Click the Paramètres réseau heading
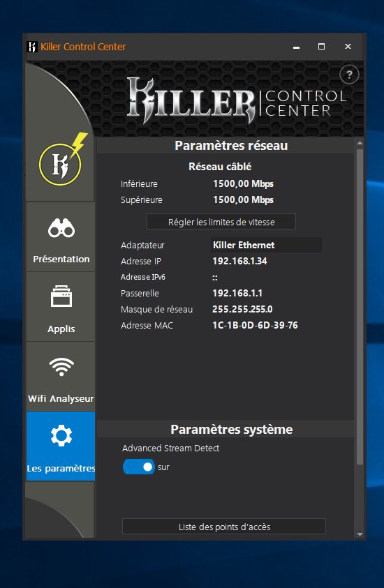The image size is (384, 588). pos(231,146)
